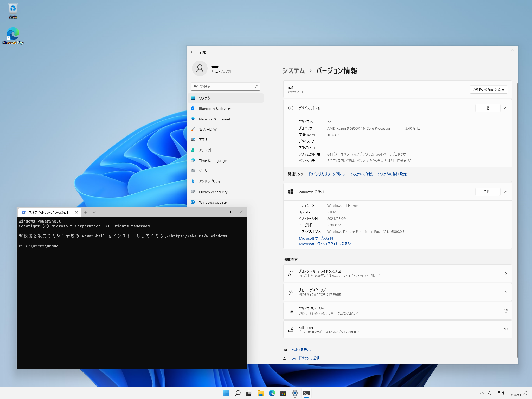Open the デバイス マネージャー settings row
Viewport: 532px width, 399px height.
tap(398, 311)
